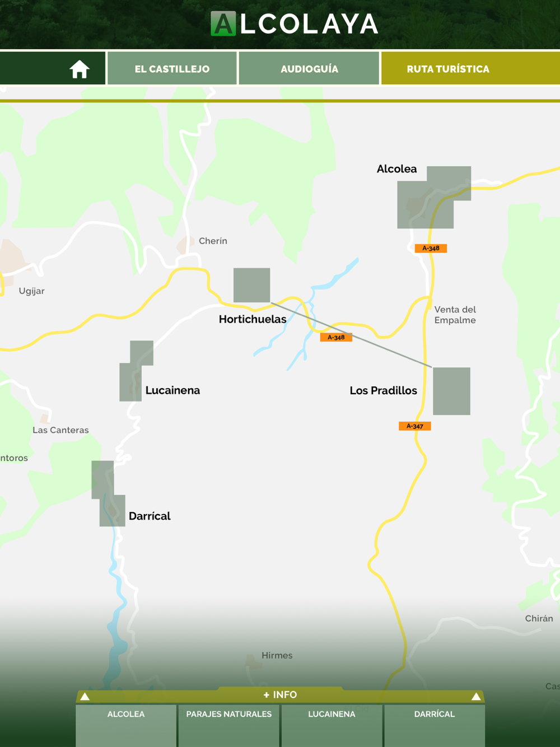Switch to the Audioguía tab
Viewport: 560px width, 747px height.
(x=309, y=69)
